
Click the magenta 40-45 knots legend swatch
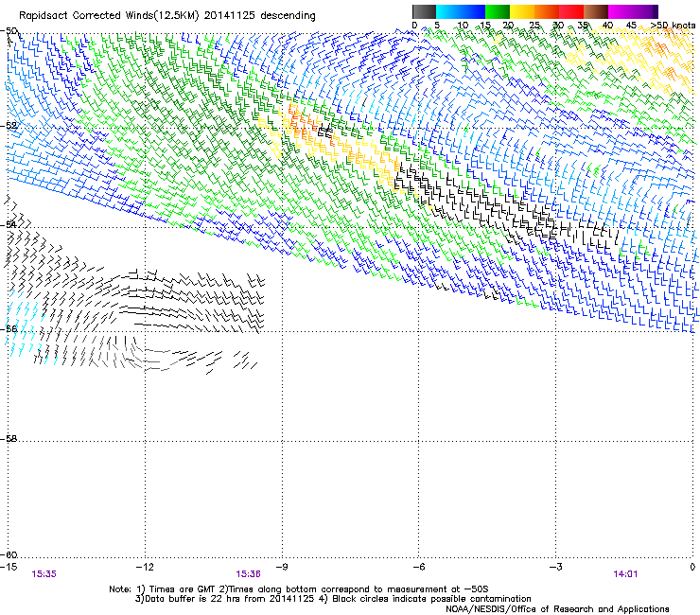(x=621, y=11)
